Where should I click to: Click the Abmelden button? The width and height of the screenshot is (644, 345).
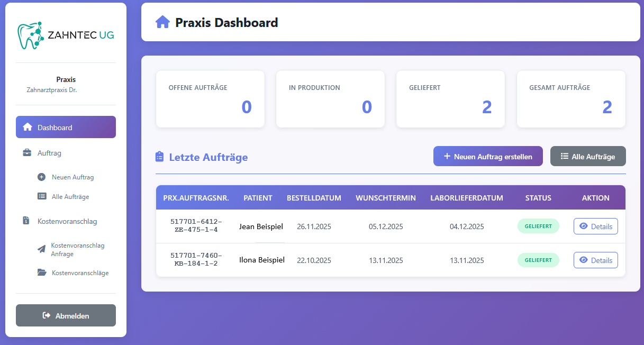(66, 315)
